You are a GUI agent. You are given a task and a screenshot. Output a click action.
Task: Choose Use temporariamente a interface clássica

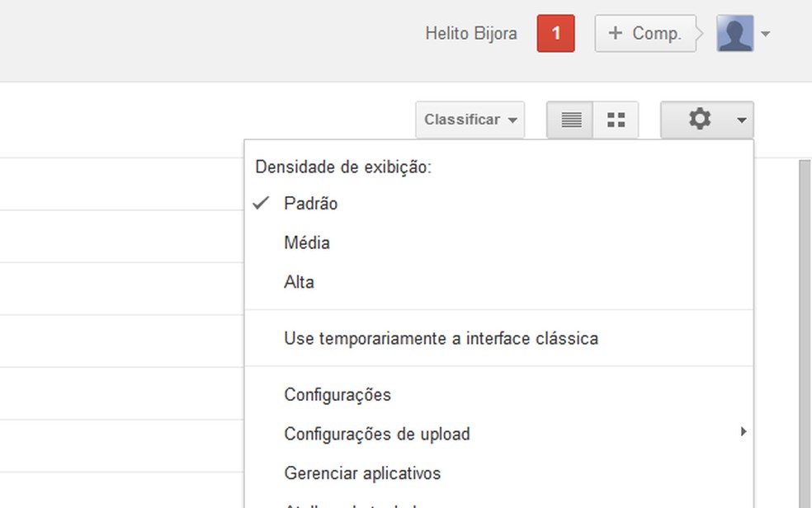(441, 339)
